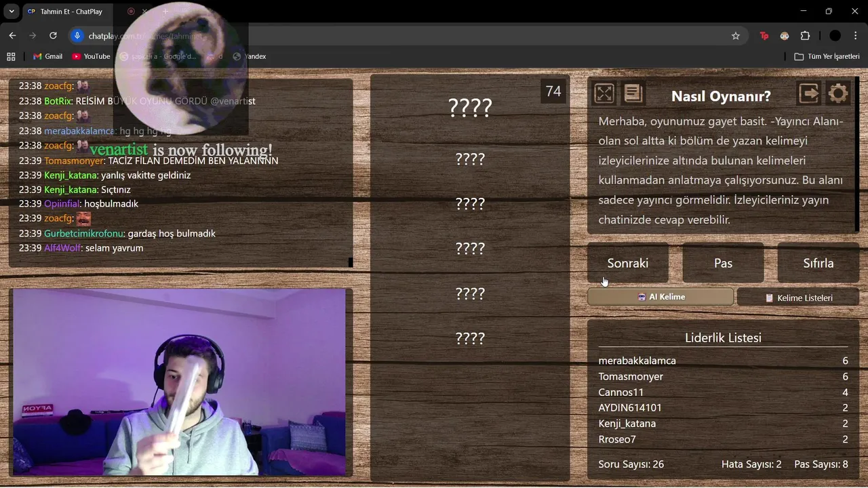
Task: Open the apps grid in bookmarks bar
Action: (11, 56)
